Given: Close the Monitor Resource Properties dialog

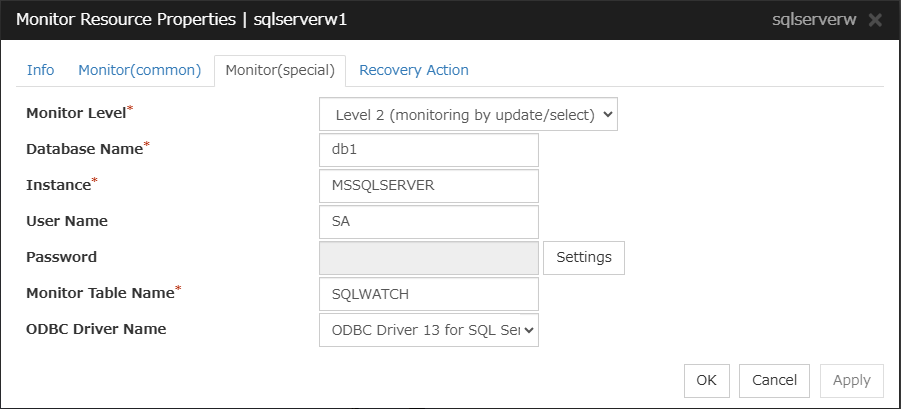Looking at the screenshot, I should tap(876, 20).
